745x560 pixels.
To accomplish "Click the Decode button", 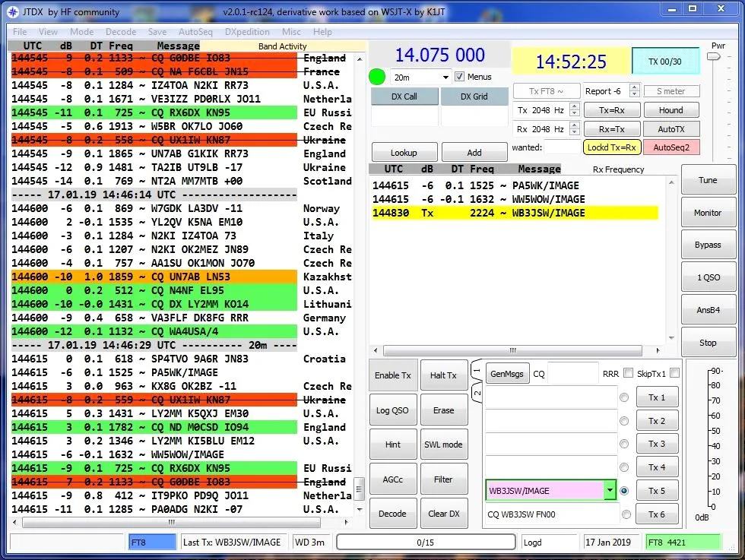I will coord(393,514).
